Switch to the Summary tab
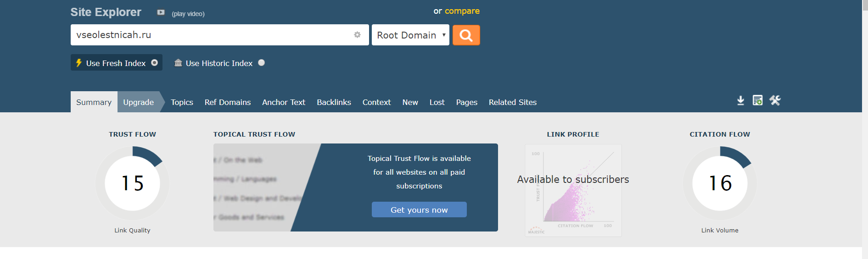 [94, 102]
